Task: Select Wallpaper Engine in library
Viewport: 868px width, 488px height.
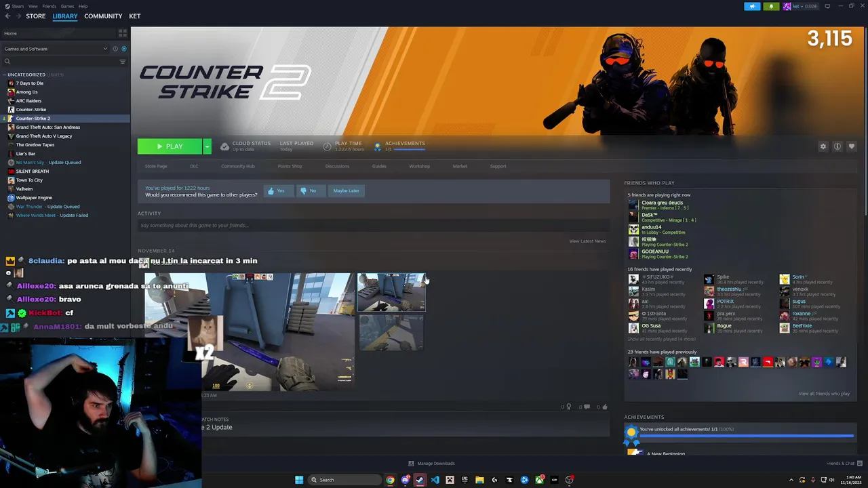Action: (34, 198)
